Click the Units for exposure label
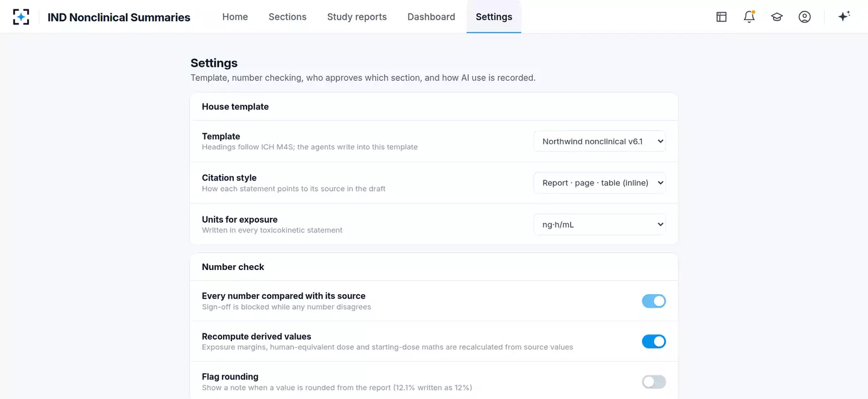The height and width of the screenshot is (399, 868). [x=240, y=219]
